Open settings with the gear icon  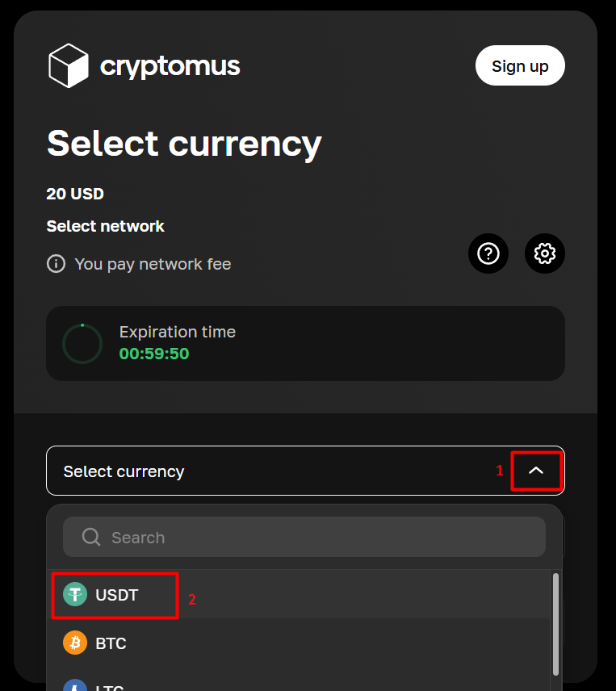545,253
